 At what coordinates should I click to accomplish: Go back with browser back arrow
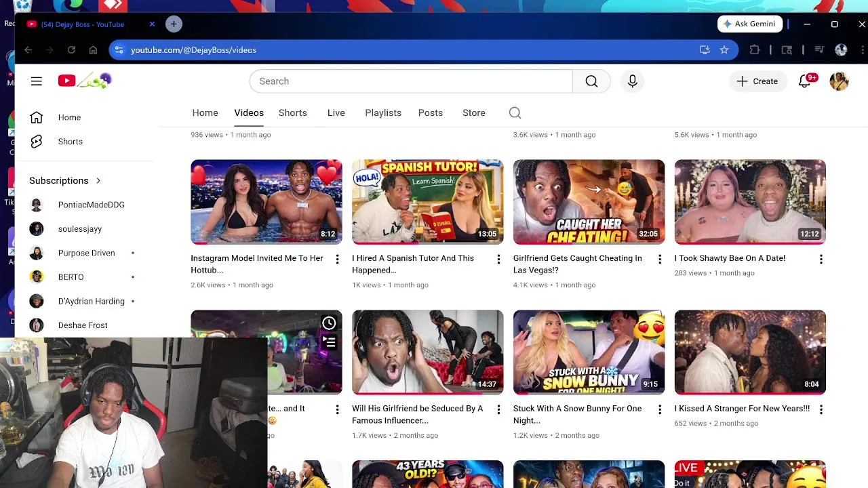(x=28, y=50)
